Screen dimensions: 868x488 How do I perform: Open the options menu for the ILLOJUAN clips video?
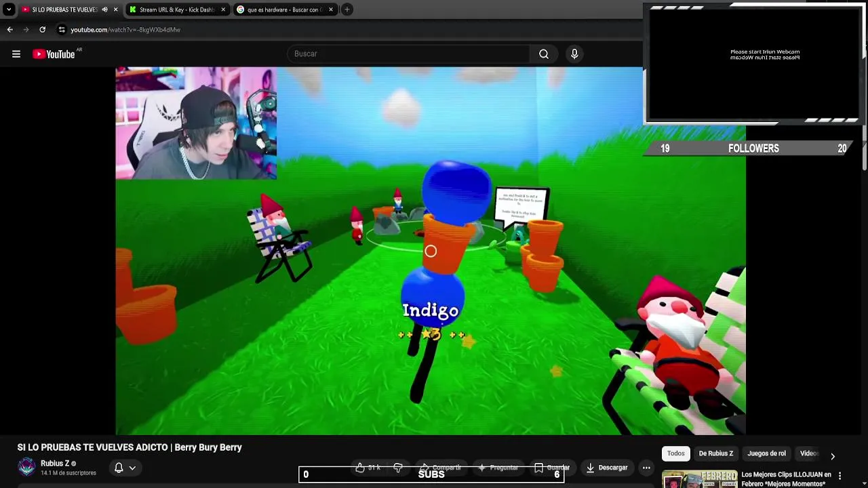(x=840, y=476)
